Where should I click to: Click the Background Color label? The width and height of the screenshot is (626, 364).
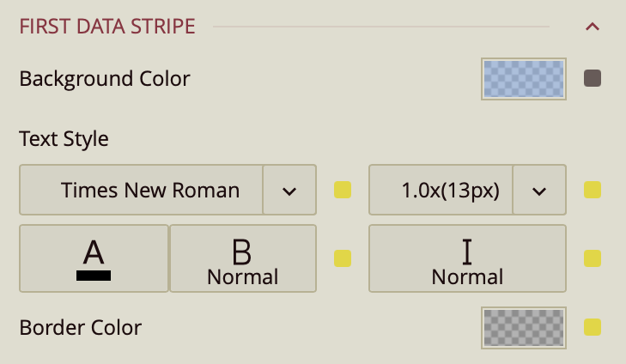(104, 79)
